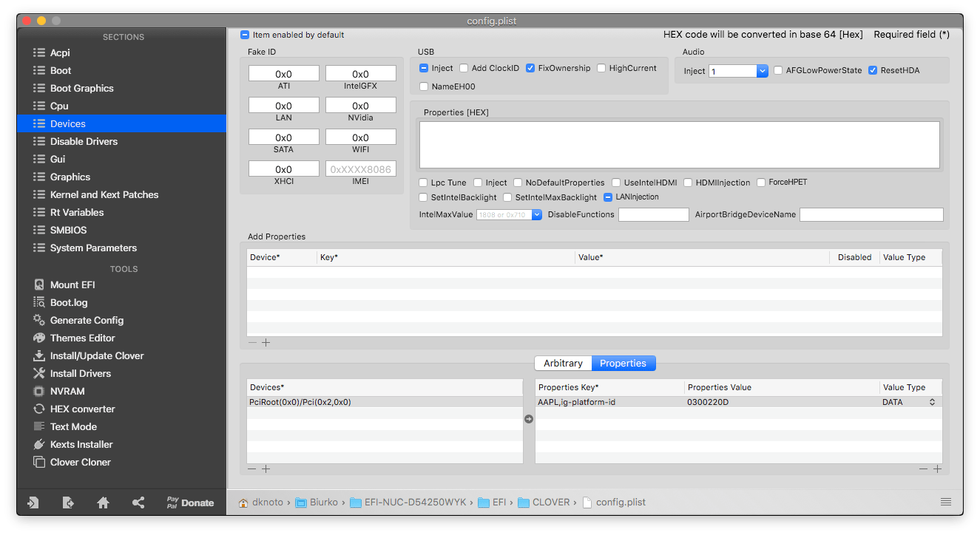980x535 pixels.
Task: Open the Boot.log tool
Action: click(x=69, y=302)
